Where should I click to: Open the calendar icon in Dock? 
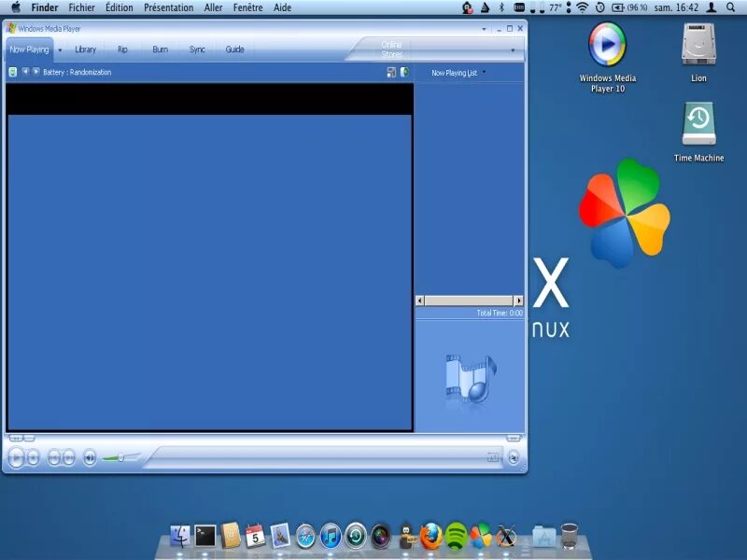point(255,536)
